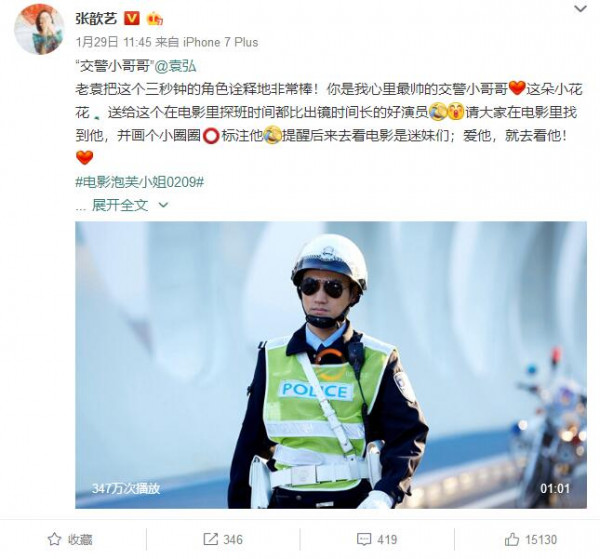Open the @袁弘 mention link

tap(175, 66)
